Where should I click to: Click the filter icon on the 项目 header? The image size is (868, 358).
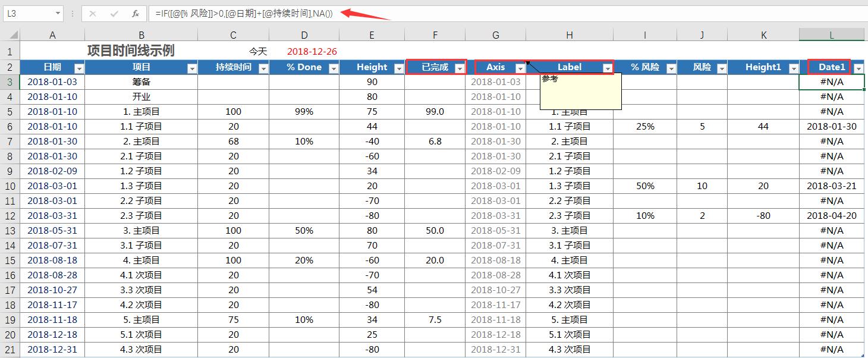(191, 68)
